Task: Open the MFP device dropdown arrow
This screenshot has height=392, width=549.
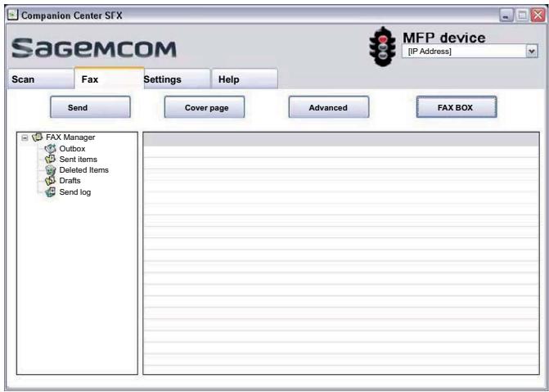Action: coord(532,51)
